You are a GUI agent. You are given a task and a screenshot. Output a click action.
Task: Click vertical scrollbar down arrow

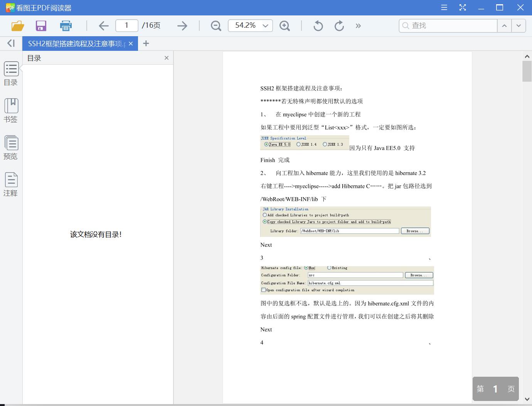527,399
